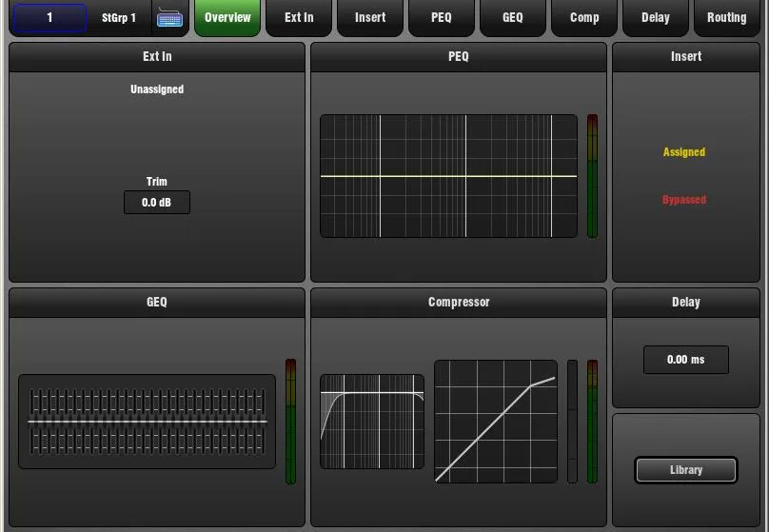Click the Trim label

(157, 182)
